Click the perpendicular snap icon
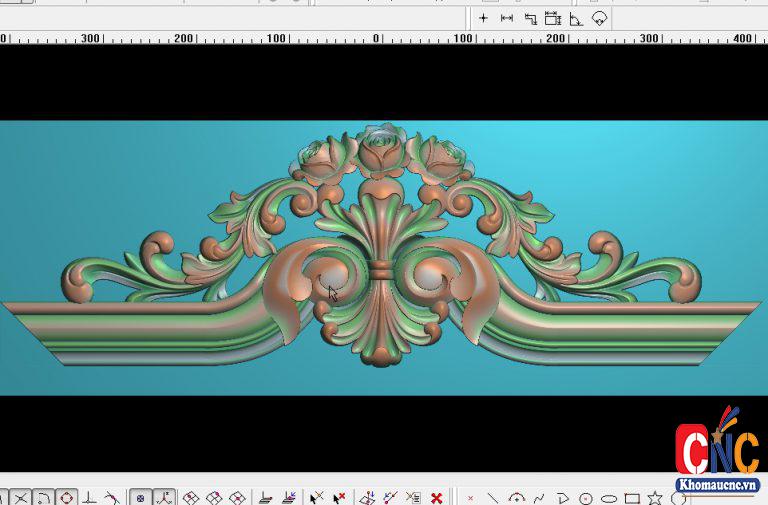This screenshot has height=505, width=768. coord(90,497)
